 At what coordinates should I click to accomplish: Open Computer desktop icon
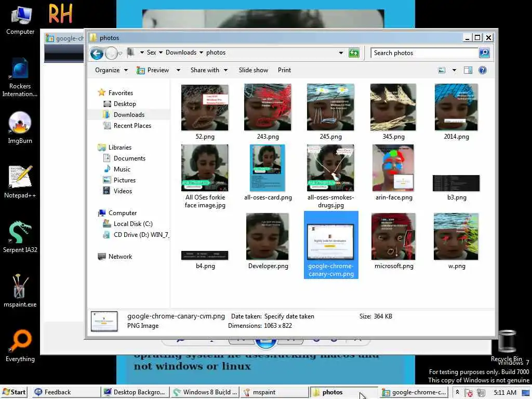(x=20, y=21)
